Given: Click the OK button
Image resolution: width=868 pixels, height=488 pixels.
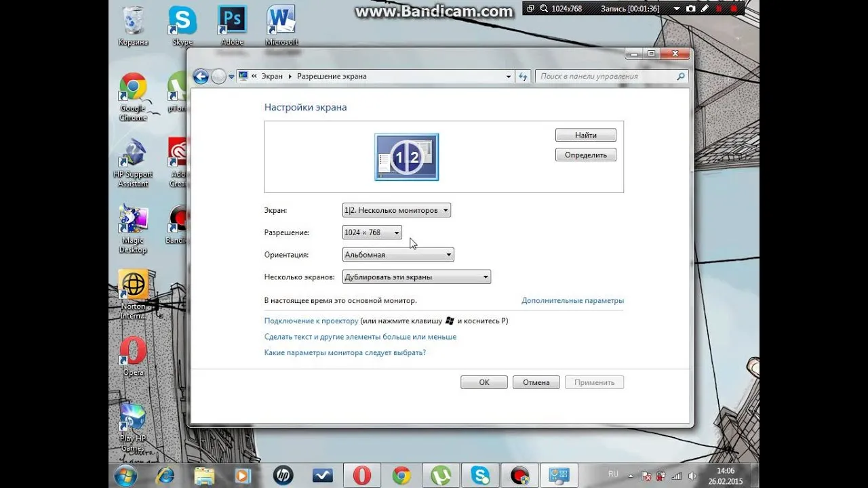Looking at the screenshot, I should click(x=484, y=382).
